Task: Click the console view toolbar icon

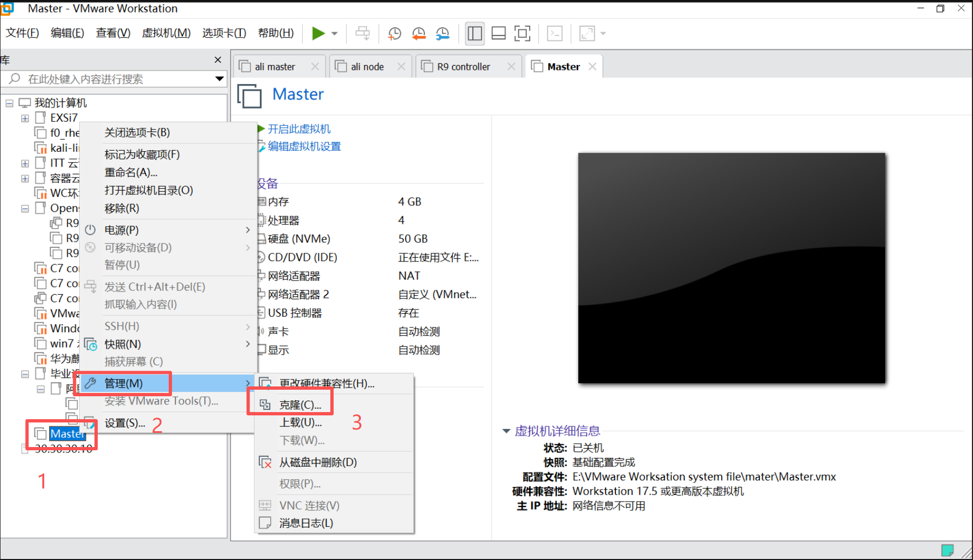Action: pyautogui.click(x=555, y=33)
